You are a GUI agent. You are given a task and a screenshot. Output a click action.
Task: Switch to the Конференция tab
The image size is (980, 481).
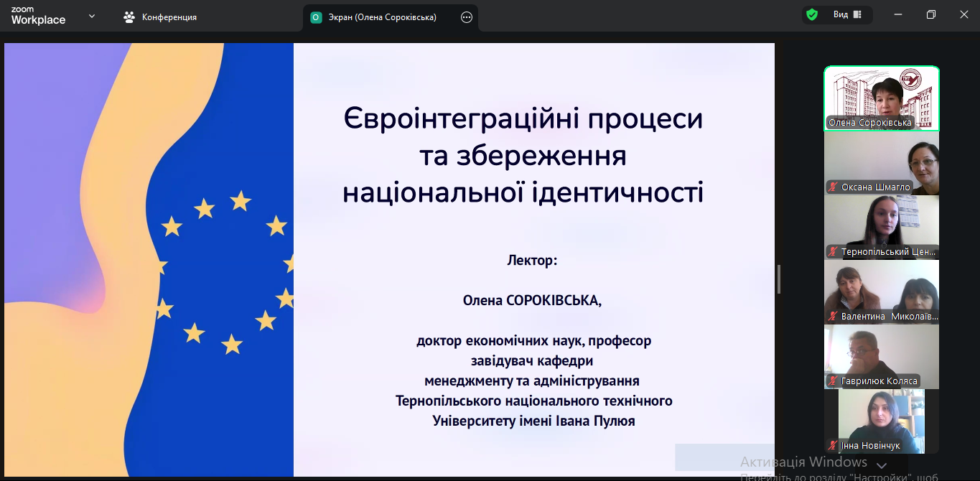coord(160,17)
